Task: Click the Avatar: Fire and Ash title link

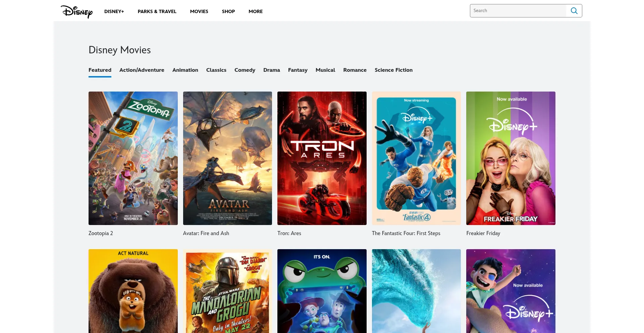Action: coord(206,233)
